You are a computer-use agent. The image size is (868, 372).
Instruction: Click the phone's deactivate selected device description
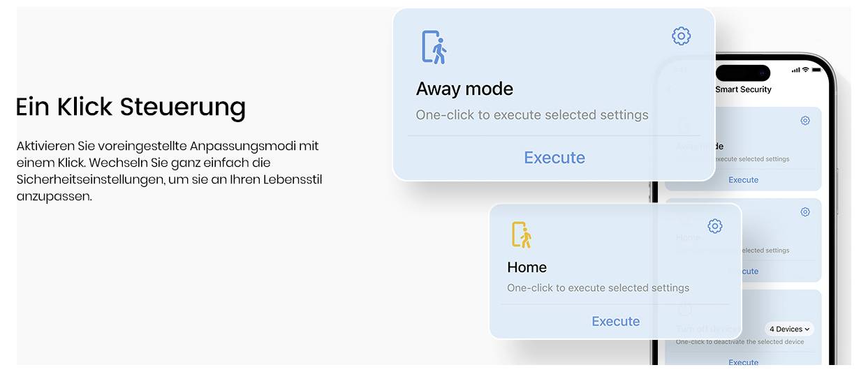(x=740, y=342)
